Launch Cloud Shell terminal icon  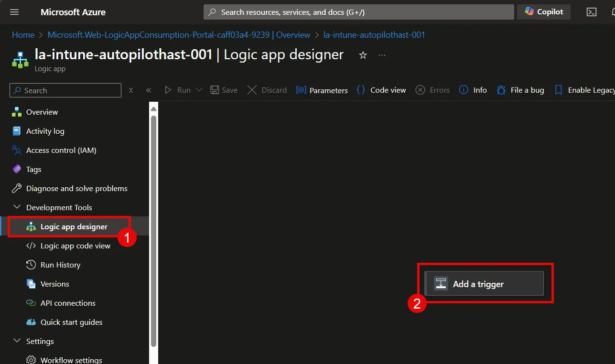[x=592, y=12]
